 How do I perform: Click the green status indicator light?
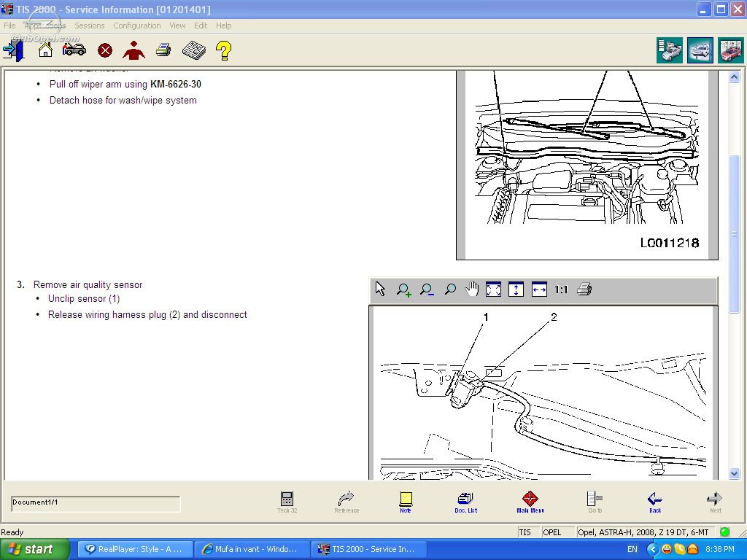pyautogui.click(x=724, y=532)
